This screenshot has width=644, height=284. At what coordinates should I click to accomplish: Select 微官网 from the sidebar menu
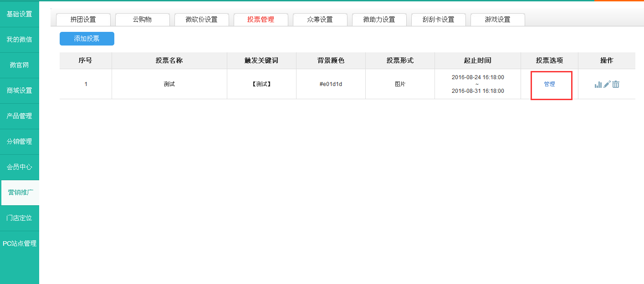click(x=19, y=65)
